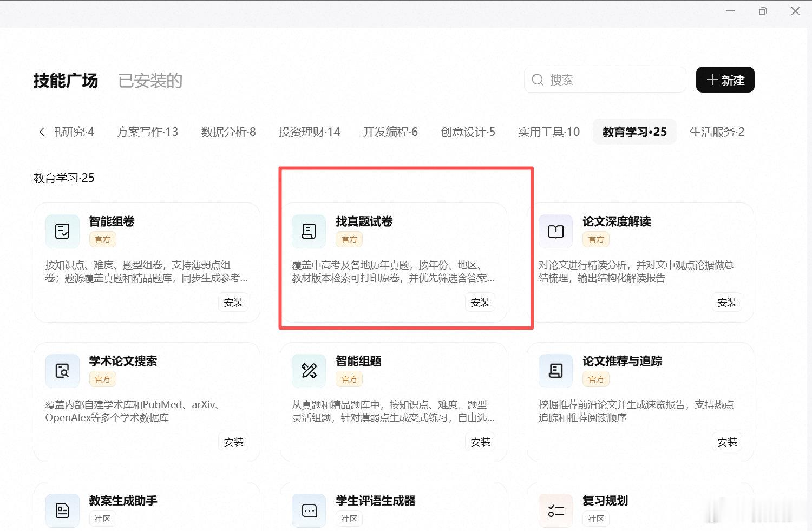812x531 pixels.
Task: Click the 找真题试卷 skill icon
Action: point(309,231)
